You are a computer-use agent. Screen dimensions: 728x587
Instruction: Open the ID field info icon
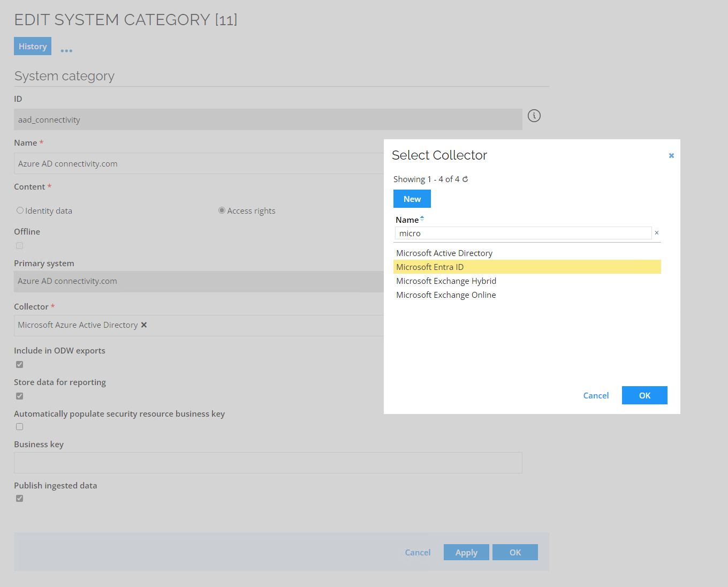[x=534, y=116]
